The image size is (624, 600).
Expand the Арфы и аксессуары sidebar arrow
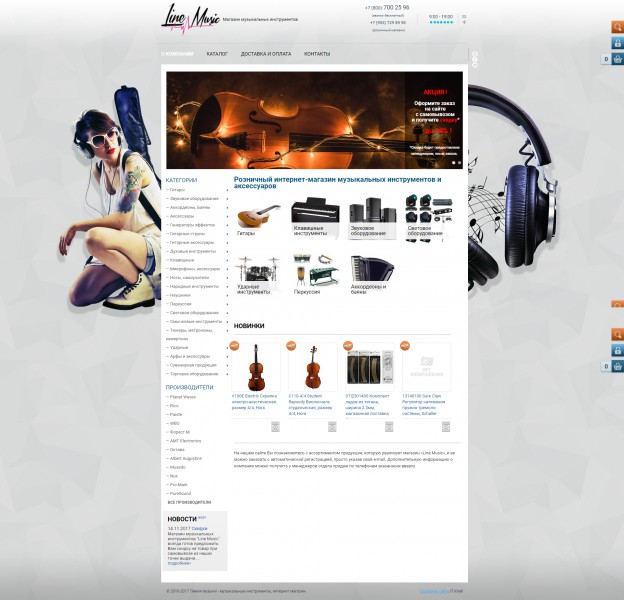click(x=227, y=356)
